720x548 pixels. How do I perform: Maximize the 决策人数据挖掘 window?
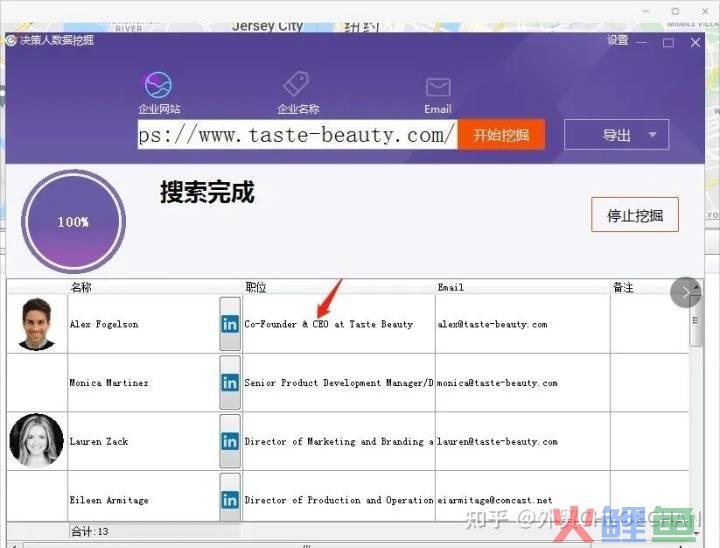click(668, 43)
